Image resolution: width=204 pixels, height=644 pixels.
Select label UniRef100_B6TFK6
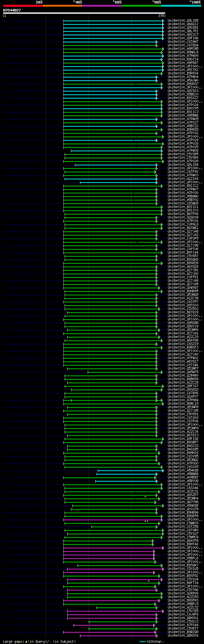point(183,214)
